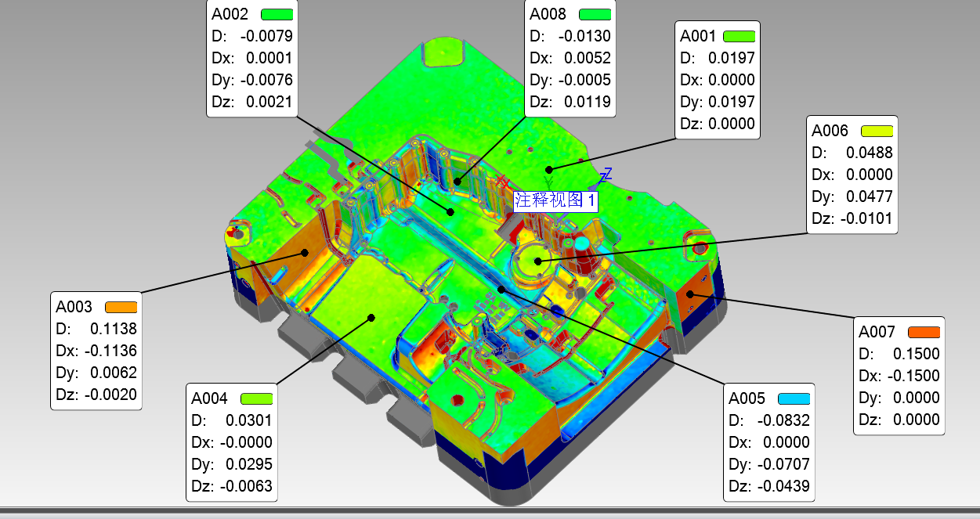The height and width of the screenshot is (519, 980).
Task: Click the red marker on the model's left corner
Action: [x=233, y=233]
